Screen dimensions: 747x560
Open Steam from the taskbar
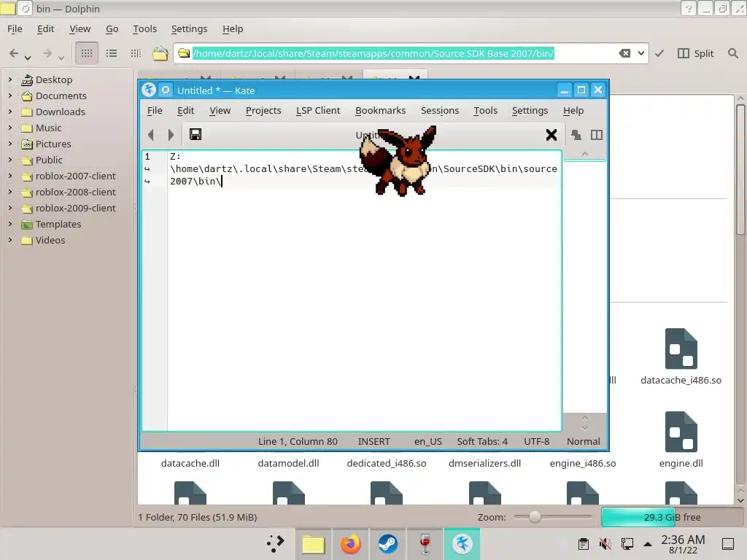(x=388, y=543)
